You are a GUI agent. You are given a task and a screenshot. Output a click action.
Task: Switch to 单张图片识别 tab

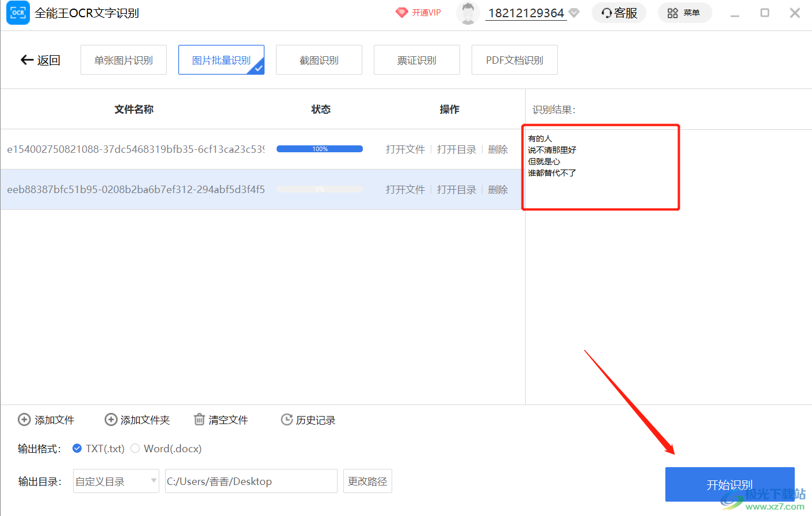pyautogui.click(x=124, y=60)
